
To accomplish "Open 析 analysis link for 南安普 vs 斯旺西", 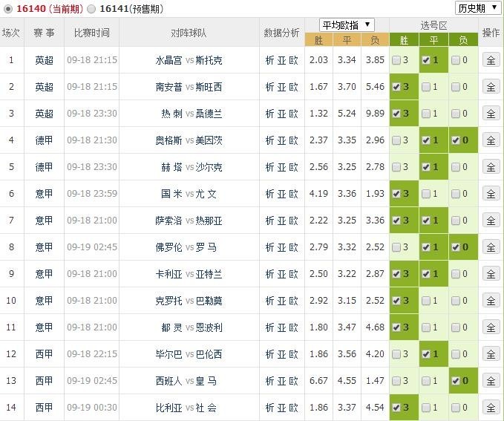I will 270,87.
